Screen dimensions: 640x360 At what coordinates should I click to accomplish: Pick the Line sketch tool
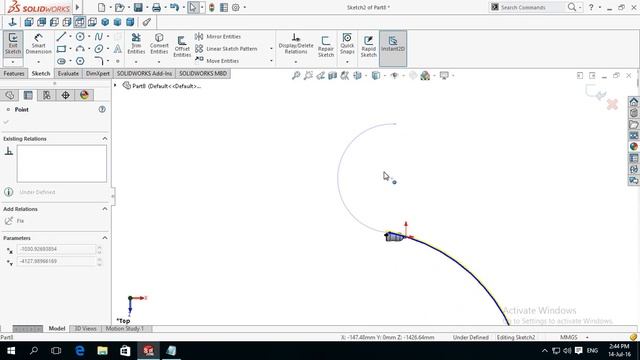pyautogui.click(x=61, y=37)
